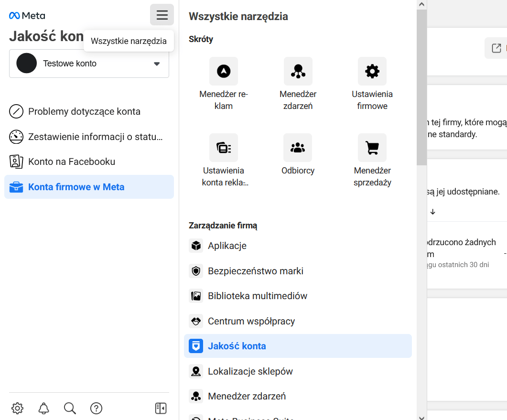Select Aplikacje from Zarządzanie firmą list

point(227,246)
